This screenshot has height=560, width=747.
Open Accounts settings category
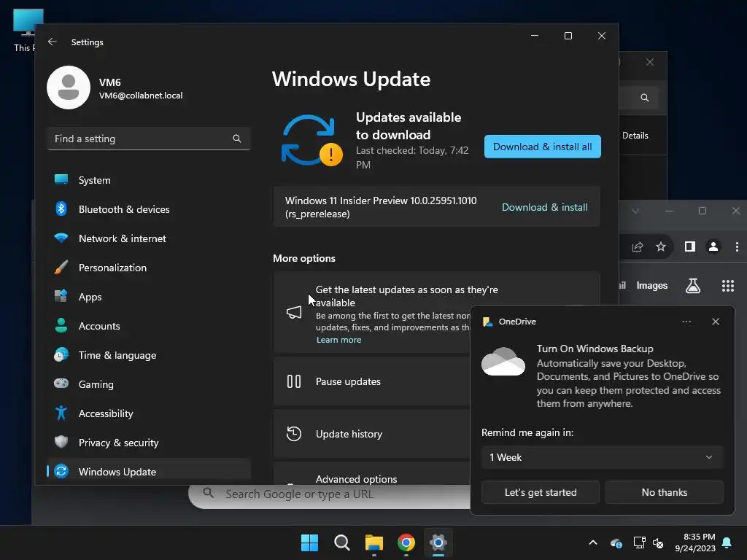click(149, 326)
